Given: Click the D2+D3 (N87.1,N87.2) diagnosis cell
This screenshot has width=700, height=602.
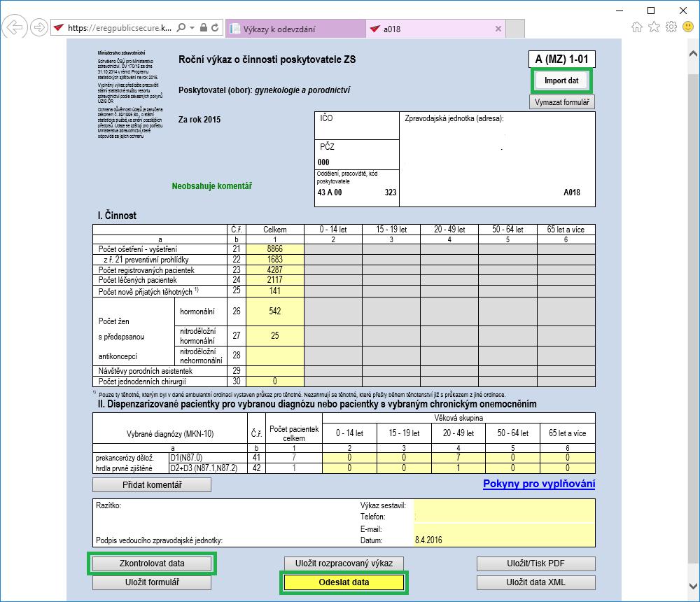Looking at the screenshot, I should pyautogui.click(x=208, y=468).
